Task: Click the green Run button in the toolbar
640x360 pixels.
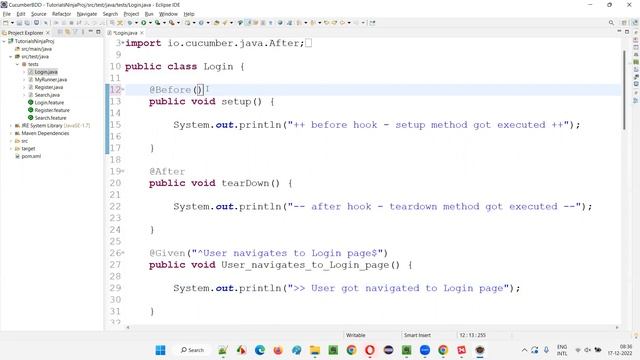Action: point(144,23)
